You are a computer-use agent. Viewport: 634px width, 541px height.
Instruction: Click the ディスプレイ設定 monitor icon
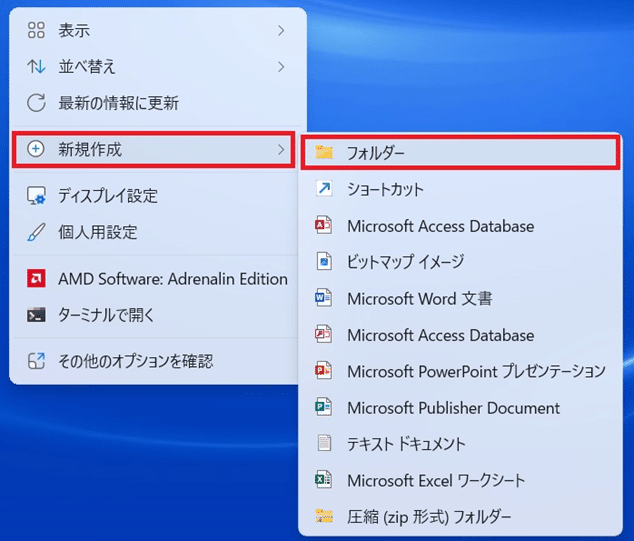(36, 196)
